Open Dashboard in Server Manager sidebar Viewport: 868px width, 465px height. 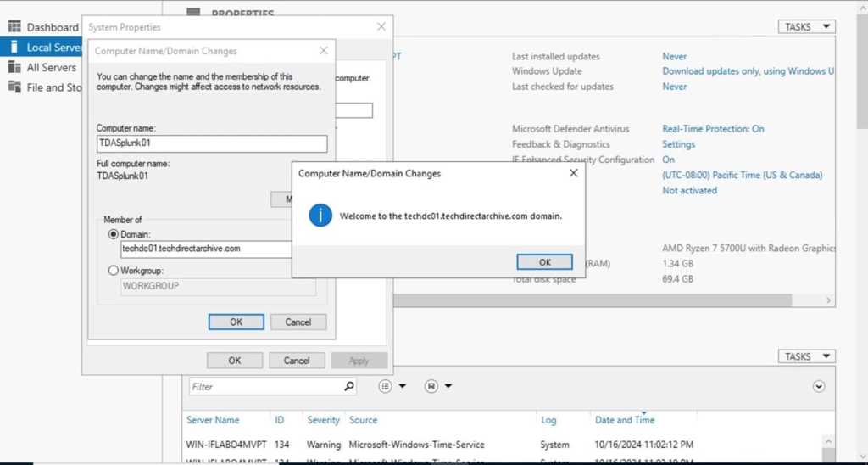(x=53, y=27)
